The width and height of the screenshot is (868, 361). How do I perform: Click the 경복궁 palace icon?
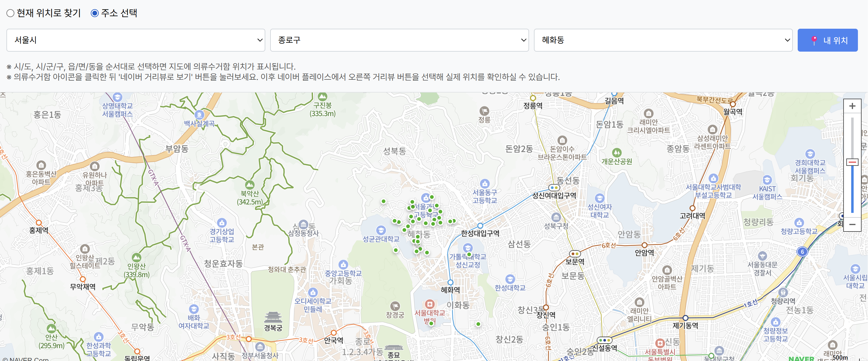[x=273, y=317]
